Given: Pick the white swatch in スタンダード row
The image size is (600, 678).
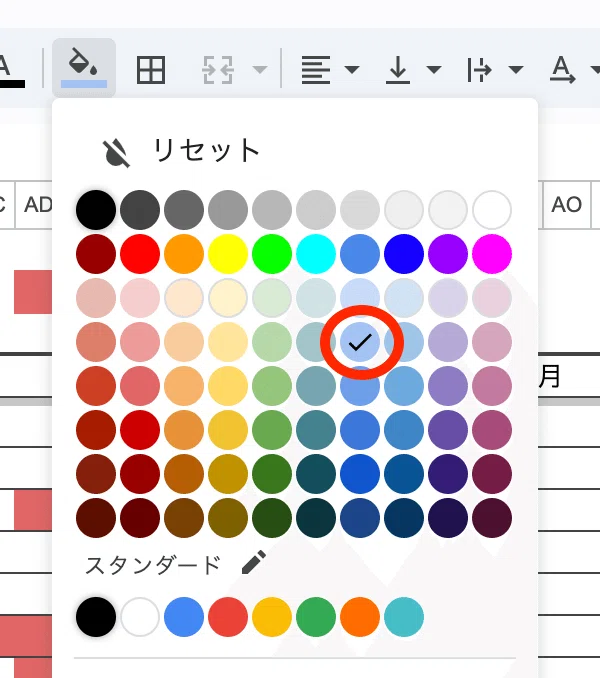Looking at the screenshot, I should 140,617.
